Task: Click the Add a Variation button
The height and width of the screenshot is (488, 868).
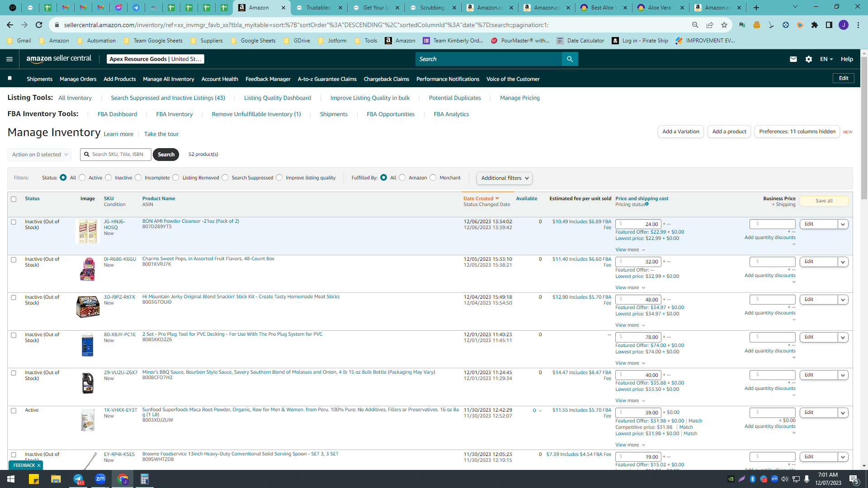Action: (681, 131)
